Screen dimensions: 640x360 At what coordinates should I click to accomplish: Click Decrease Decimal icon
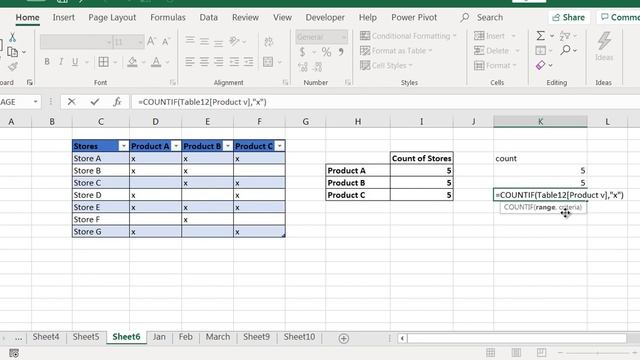[x=318, y=67]
